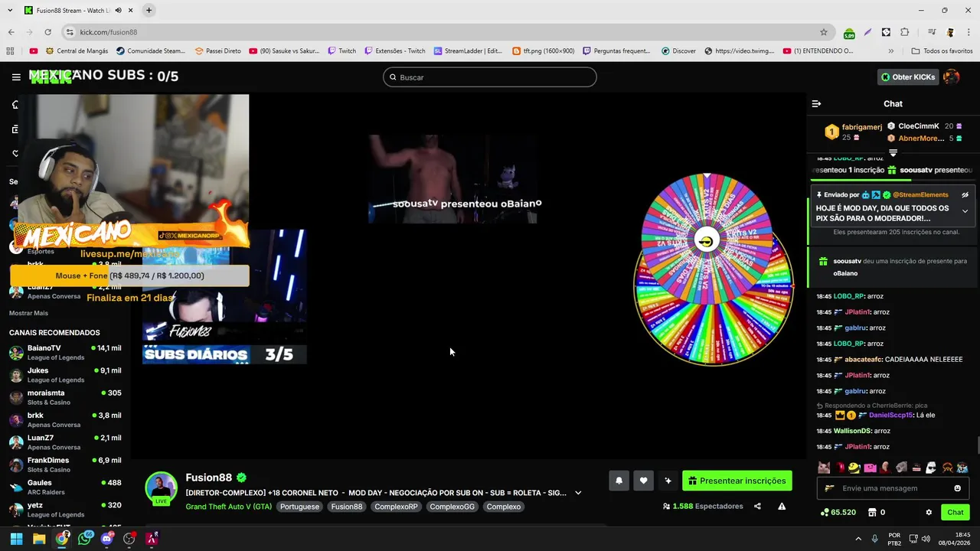Click fabrigamerj top gifter name

click(x=862, y=127)
